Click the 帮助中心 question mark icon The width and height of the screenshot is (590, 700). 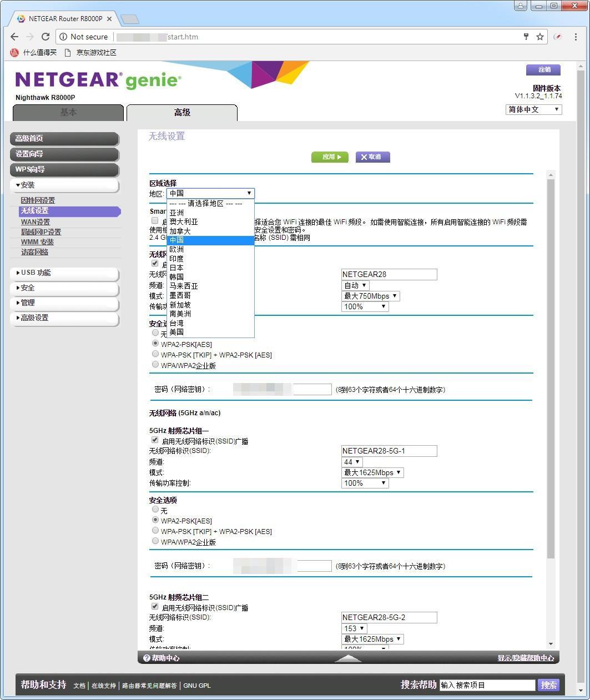[147, 658]
